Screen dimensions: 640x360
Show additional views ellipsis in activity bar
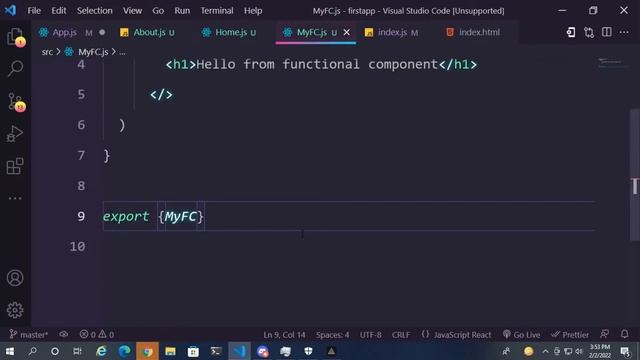click(x=15, y=198)
